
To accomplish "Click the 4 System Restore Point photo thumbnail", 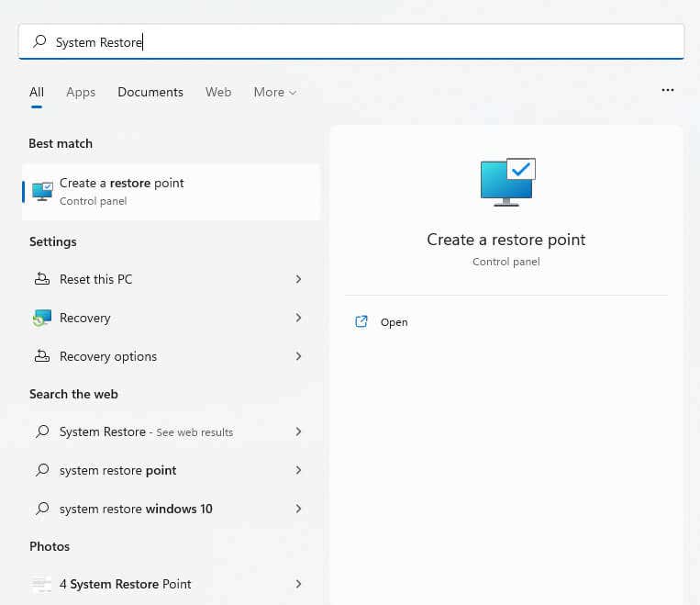I will pyautogui.click(x=42, y=584).
